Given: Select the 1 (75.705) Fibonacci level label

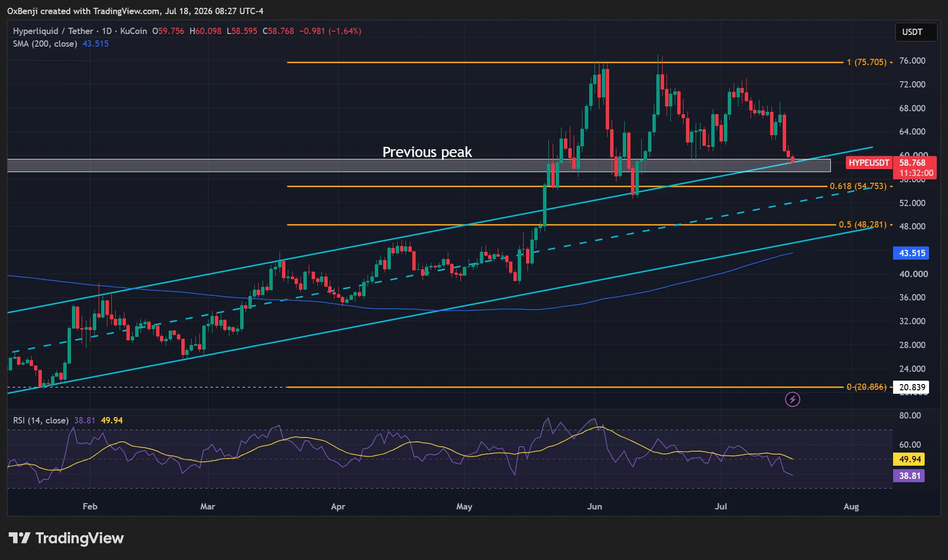Looking at the screenshot, I should pyautogui.click(x=866, y=62).
